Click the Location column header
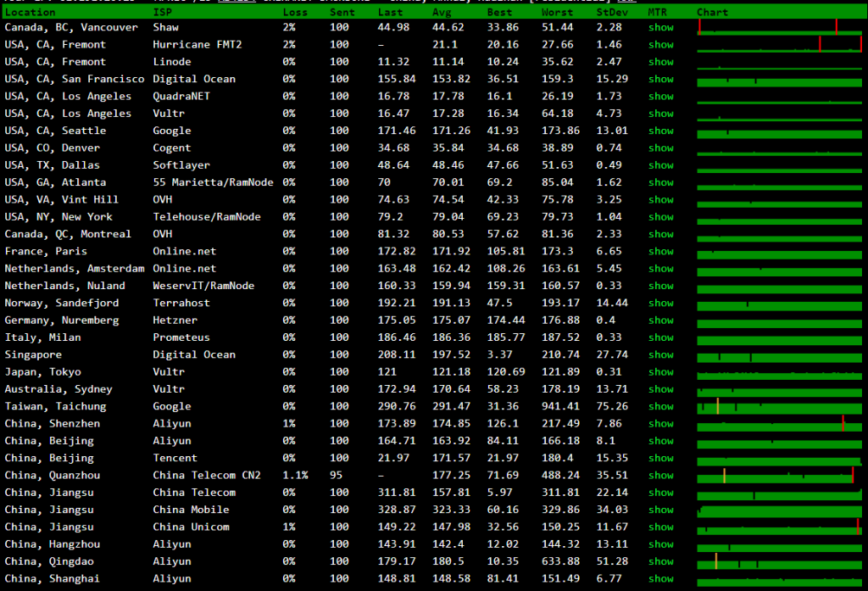The image size is (868, 591). coord(30,12)
